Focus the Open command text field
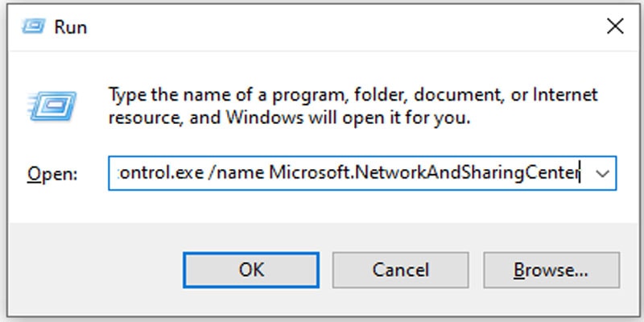644x322 pixels. [349, 173]
